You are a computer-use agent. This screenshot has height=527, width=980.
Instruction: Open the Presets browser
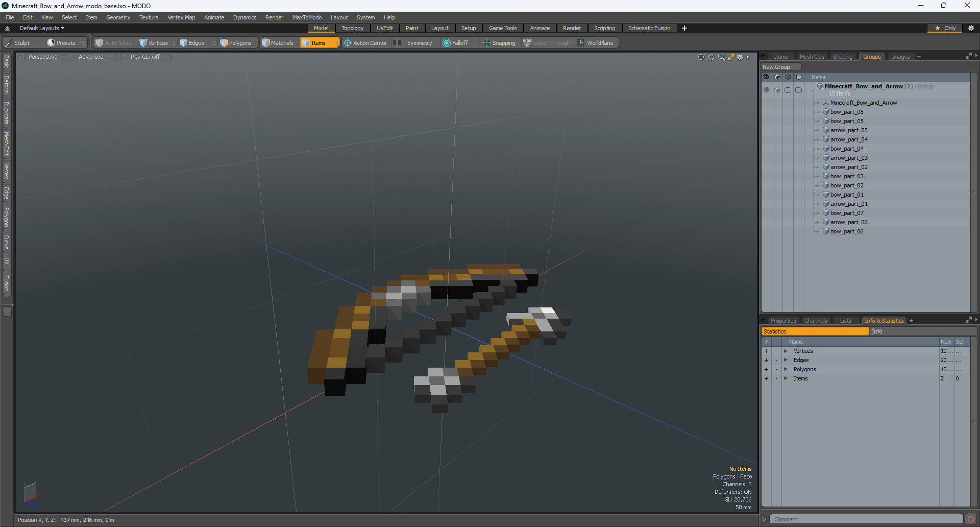pyautogui.click(x=65, y=43)
